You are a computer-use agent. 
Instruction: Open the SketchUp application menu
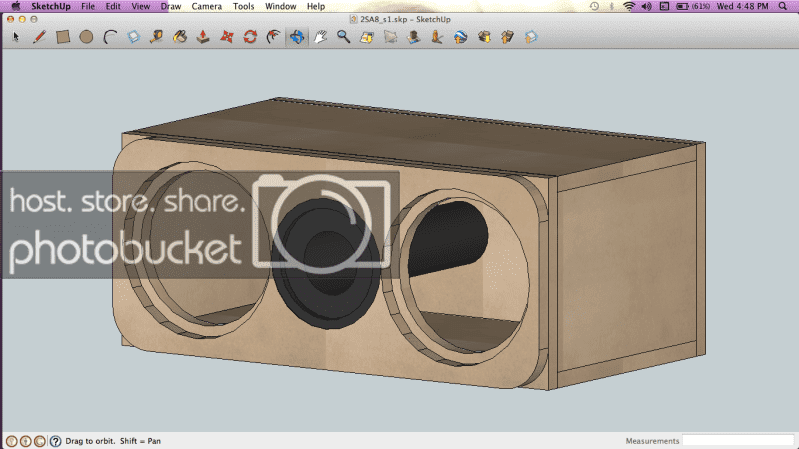(51, 6)
